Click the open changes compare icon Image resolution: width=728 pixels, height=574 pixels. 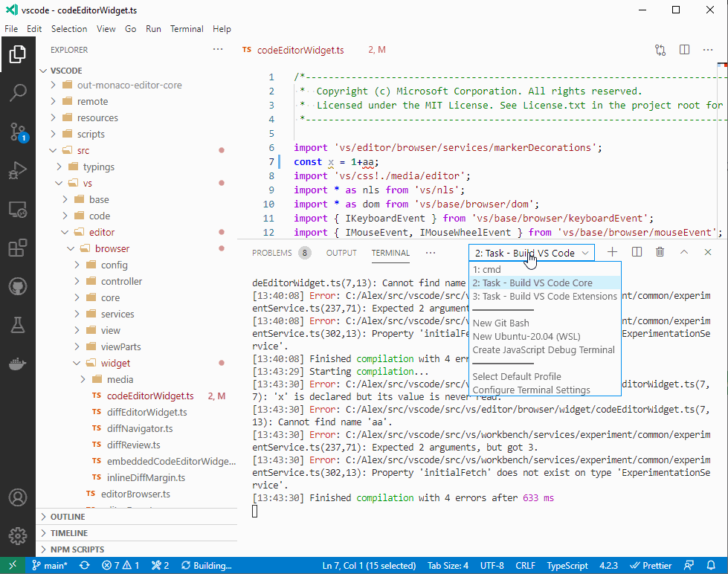660,50
